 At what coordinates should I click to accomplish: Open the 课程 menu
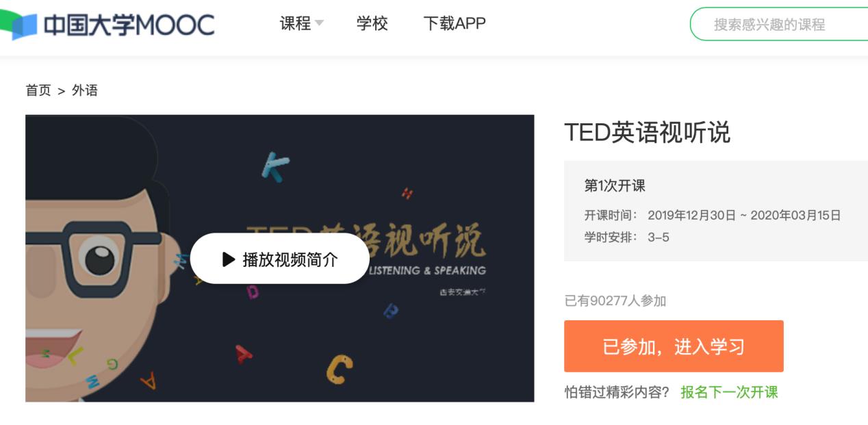coord(295,24)
